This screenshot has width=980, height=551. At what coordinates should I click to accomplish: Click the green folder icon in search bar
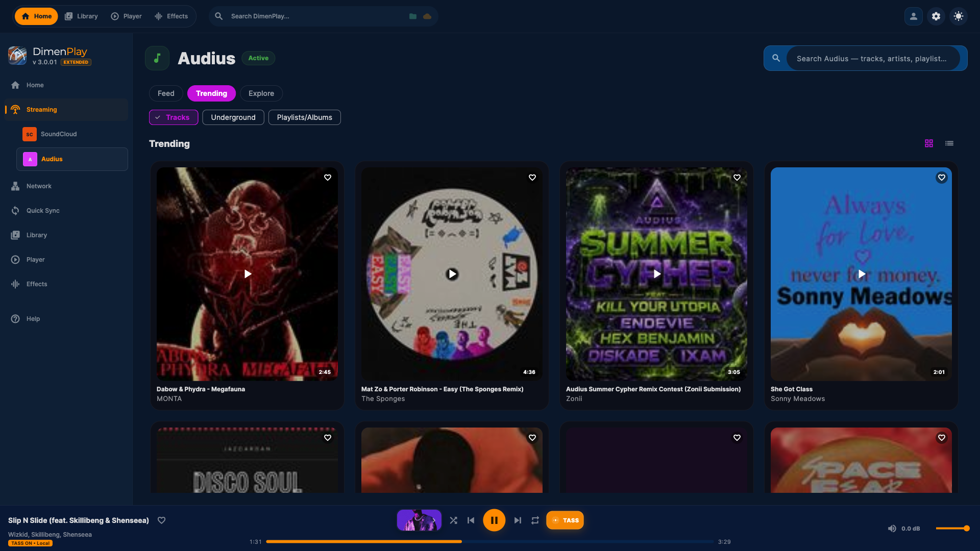point(413,16)
